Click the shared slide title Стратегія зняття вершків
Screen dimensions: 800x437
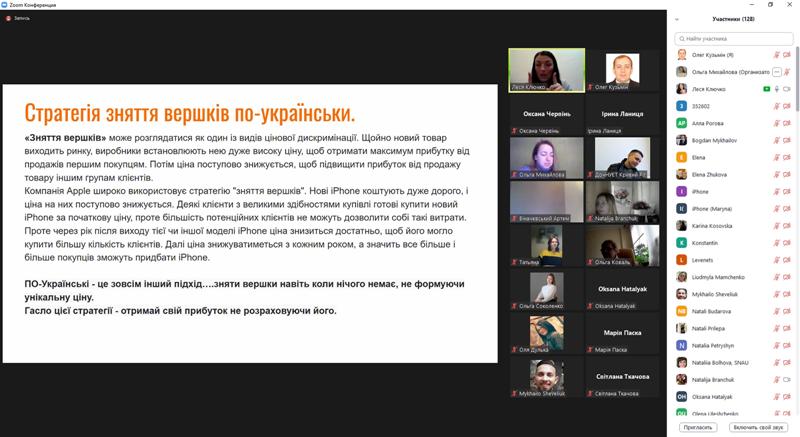(x=189, y=113)
